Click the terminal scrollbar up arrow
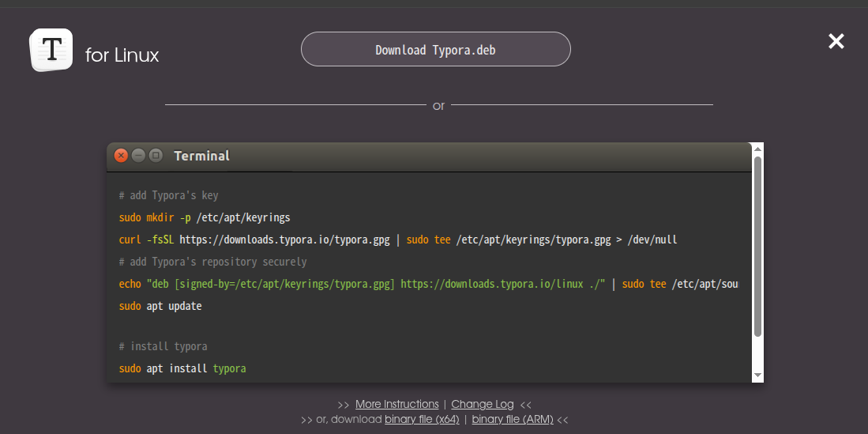 tap(758, 149)
